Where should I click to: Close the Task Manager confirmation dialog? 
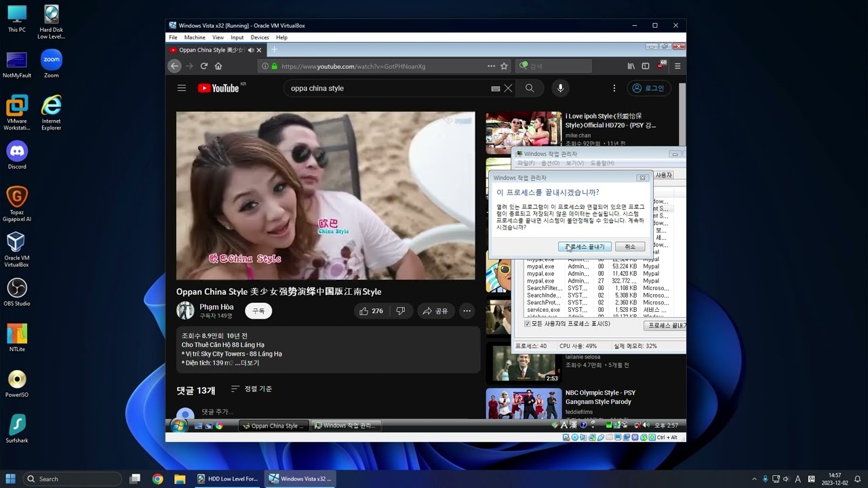(x=642, y=178)
